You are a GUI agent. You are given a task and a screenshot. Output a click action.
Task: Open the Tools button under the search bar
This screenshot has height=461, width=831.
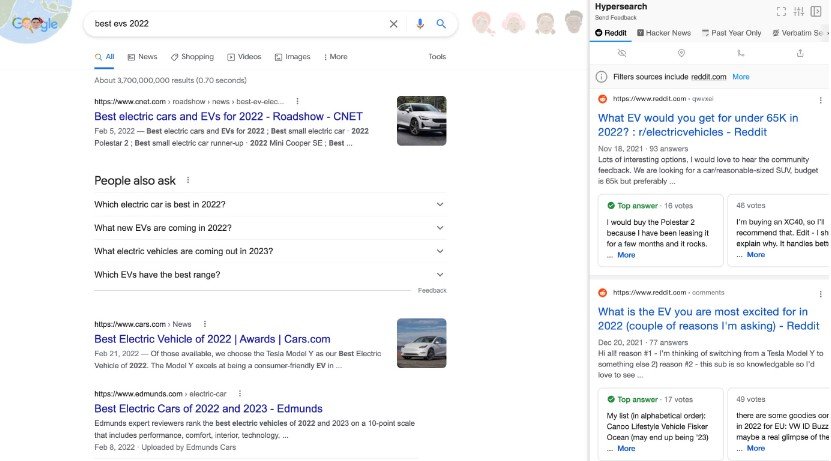click(437, 57)
